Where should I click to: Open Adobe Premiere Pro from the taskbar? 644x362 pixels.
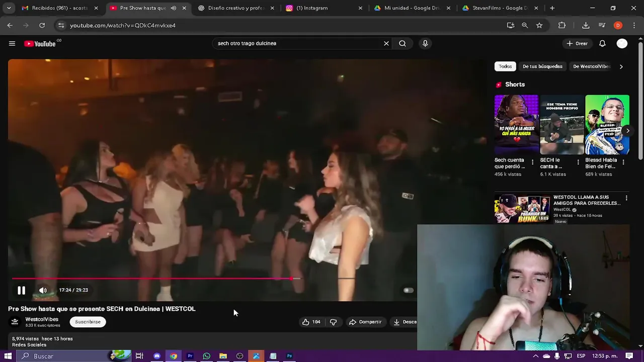[x=190, y=356]
